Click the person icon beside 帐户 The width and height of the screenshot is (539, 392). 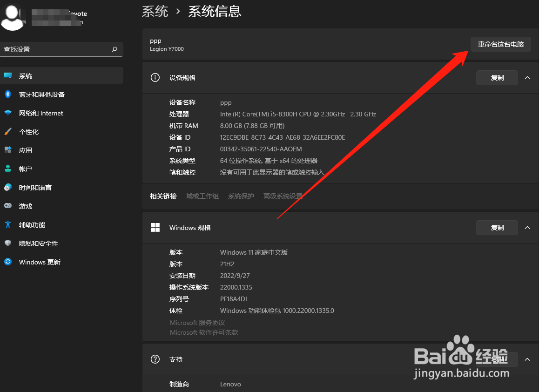coord(8,169)
